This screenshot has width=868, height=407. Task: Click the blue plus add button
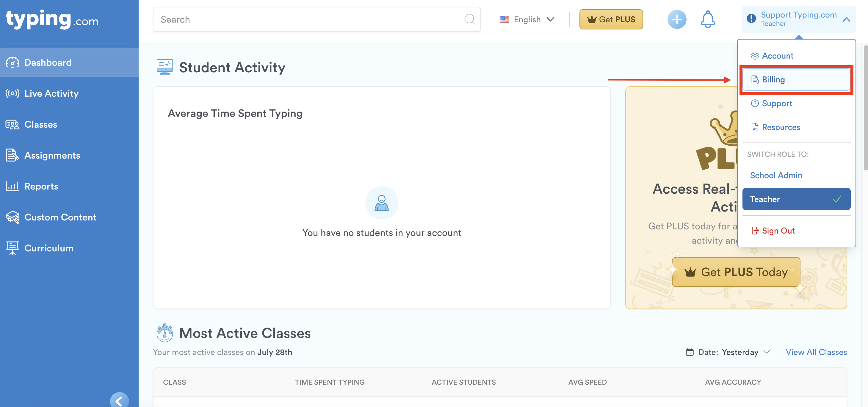(x=677, y=20)
